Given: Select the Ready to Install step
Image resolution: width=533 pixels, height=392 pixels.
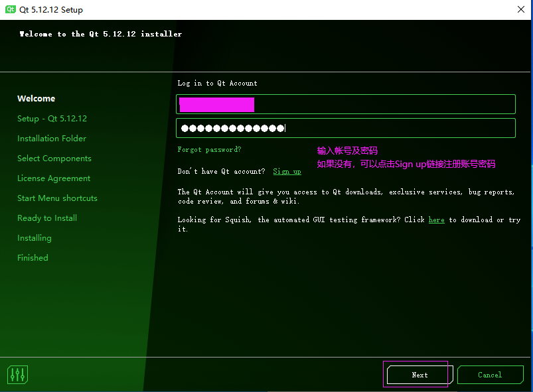Looking at the screenshot, I should pyautogui.click(x=47, y=218).
